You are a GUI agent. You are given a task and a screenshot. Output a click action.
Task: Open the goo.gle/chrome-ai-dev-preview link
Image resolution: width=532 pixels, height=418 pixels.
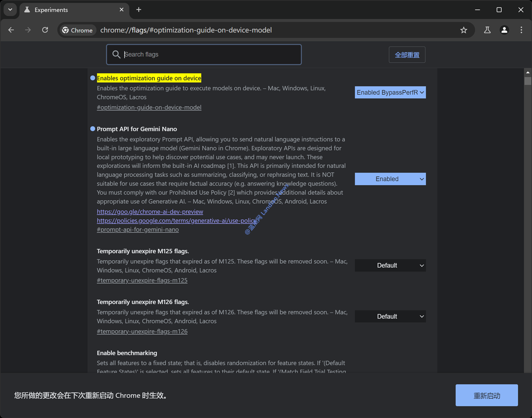pyautogui.click(x=150, y=212)
